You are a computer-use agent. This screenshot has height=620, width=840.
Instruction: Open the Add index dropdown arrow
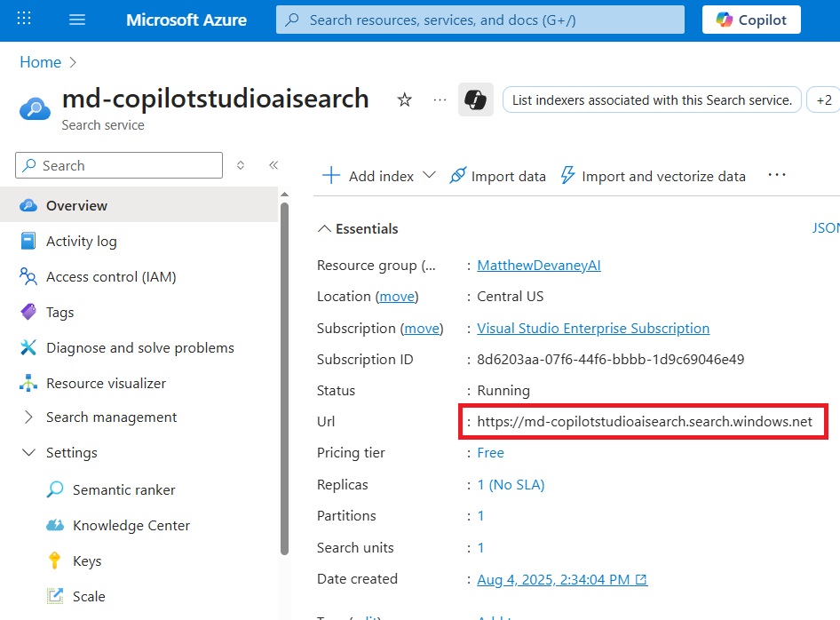(x=429, y=175)
